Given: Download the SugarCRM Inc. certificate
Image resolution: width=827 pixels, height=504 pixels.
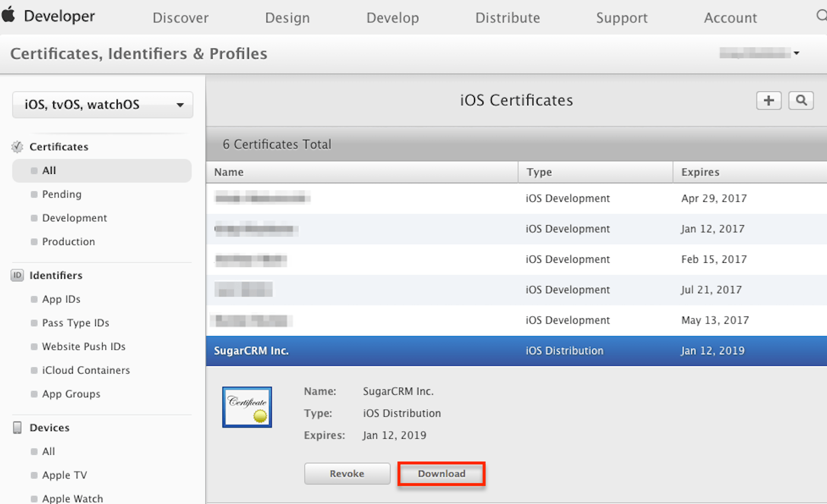Looking at the screenshot, I should (441, 474).
